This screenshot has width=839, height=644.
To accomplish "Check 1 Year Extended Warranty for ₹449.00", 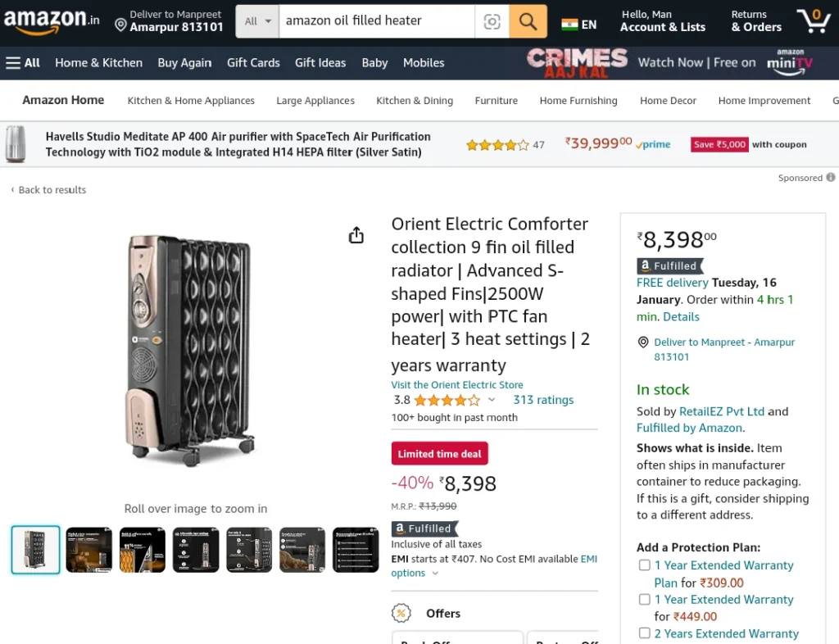I will point(645,600).
